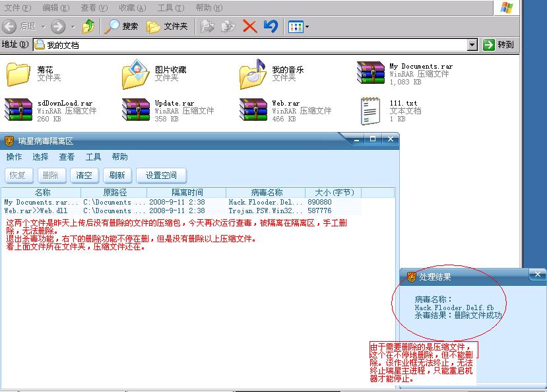547x392 pixels.
Task: Click the 890880 size cell
Action: (319, 203)
